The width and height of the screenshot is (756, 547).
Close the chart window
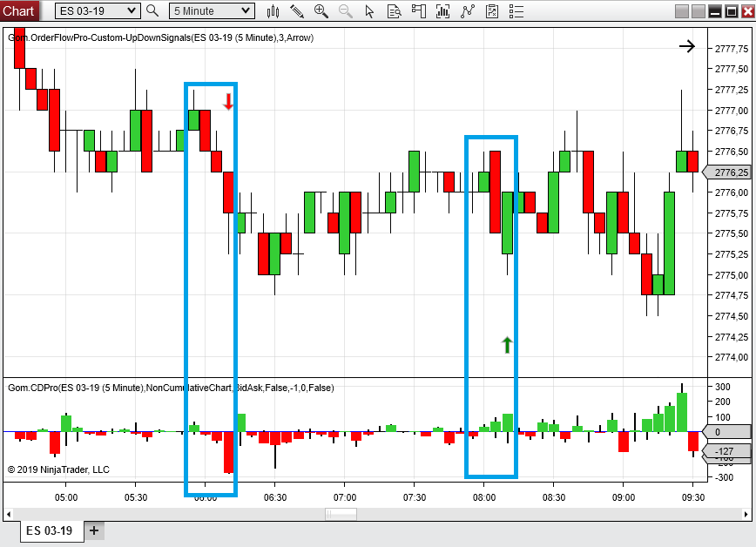(748, 11)
